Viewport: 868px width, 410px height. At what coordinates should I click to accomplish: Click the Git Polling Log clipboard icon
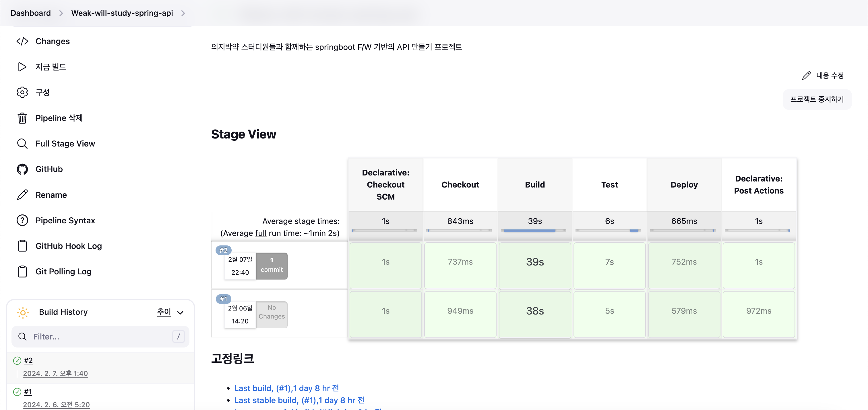[22, 271]
